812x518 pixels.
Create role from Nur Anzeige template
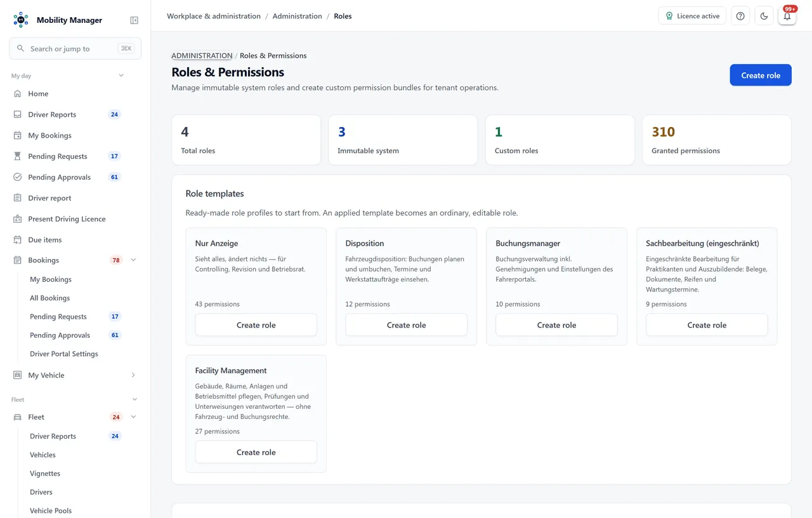coord(256,325)
